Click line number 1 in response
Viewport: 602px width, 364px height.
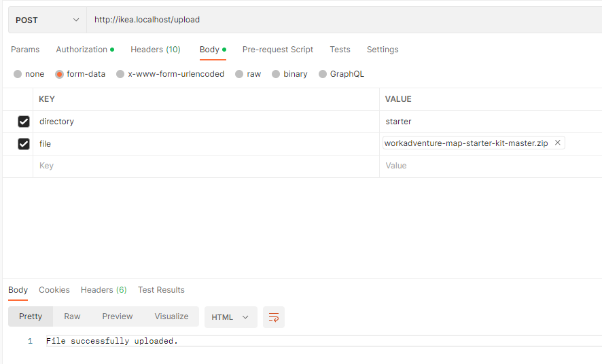pos(31,341)
